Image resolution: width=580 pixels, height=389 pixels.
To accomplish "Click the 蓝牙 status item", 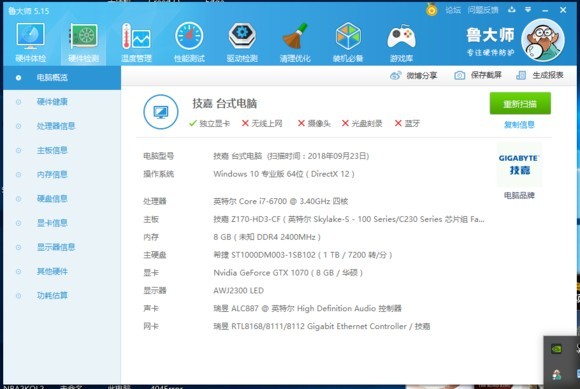I will [x=407, y=124].
